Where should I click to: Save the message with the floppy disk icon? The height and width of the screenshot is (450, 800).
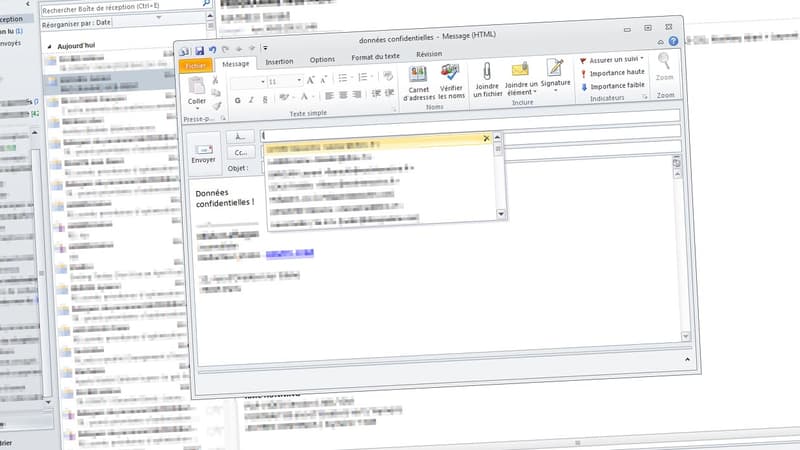[199, 51]
